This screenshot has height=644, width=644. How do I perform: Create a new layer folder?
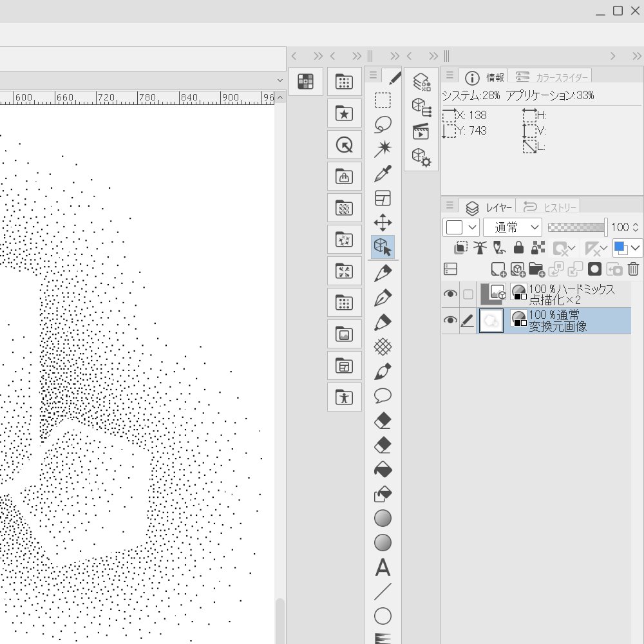(x=536, y=269)
